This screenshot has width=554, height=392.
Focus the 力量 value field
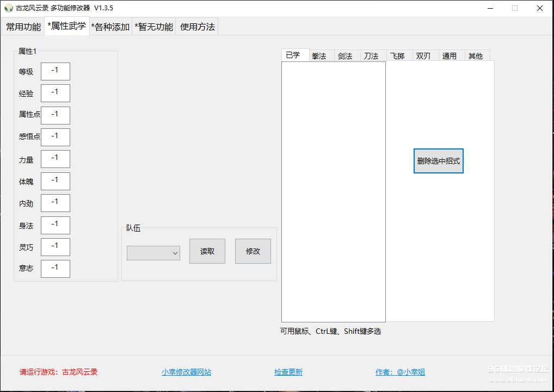tap(56, 159)
